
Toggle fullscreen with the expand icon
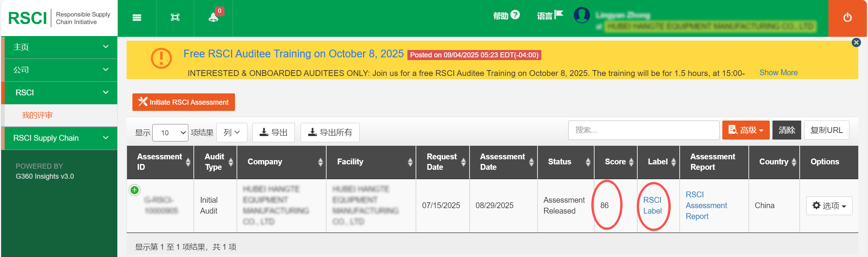tap(175, 17)
